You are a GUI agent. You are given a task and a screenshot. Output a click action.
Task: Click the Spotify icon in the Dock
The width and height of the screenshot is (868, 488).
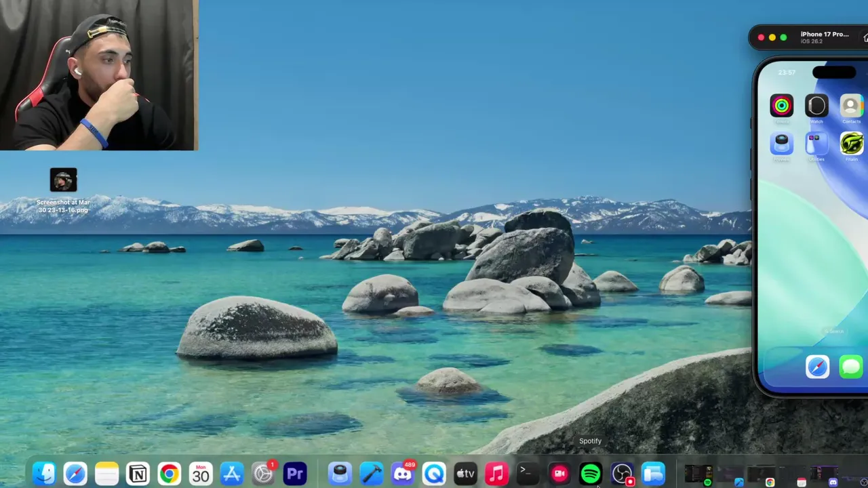click(x=591, y=474)
